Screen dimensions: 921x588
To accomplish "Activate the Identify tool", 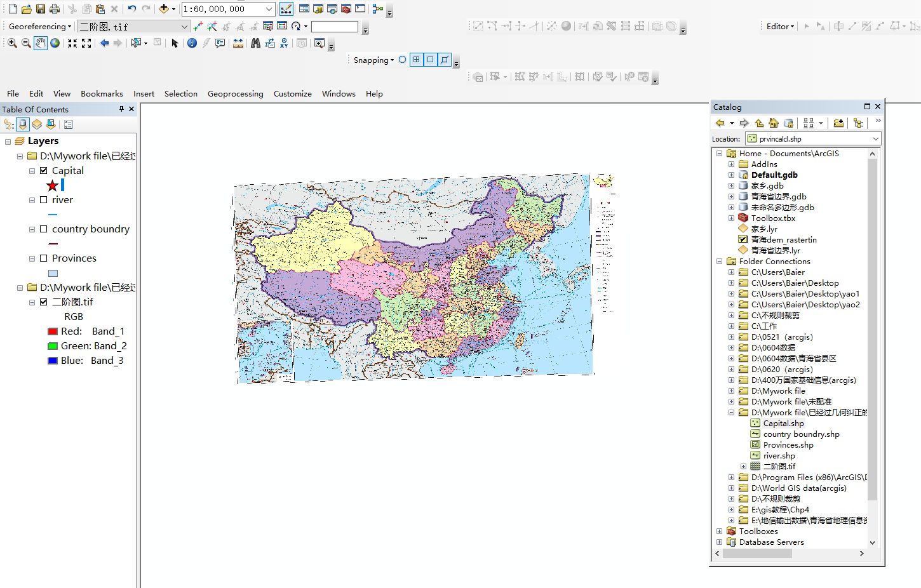I will (x=192, y=43).
